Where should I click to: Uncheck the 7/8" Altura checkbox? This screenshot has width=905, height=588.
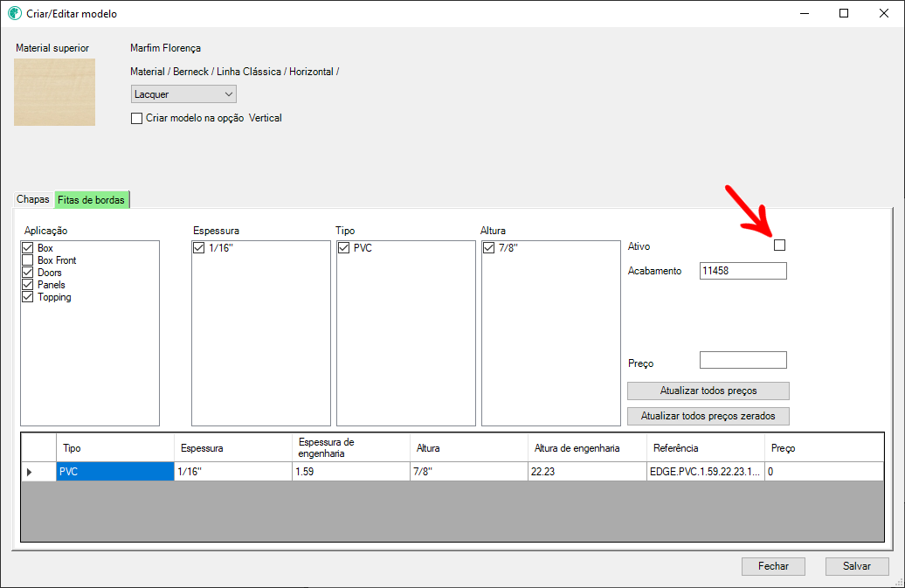pyautogui.click(x=489, y=247)
